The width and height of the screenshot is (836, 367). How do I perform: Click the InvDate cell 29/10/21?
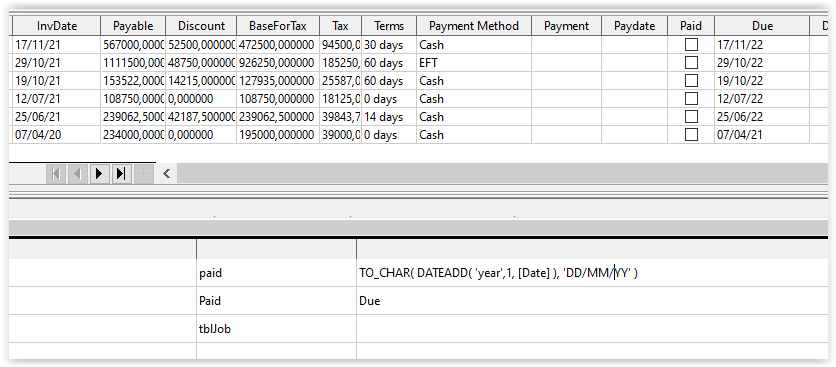click(57, 63)
